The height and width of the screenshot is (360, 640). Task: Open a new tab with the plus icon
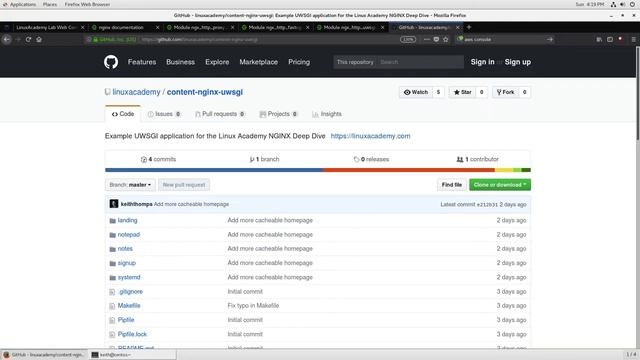(x=469, y=27)
